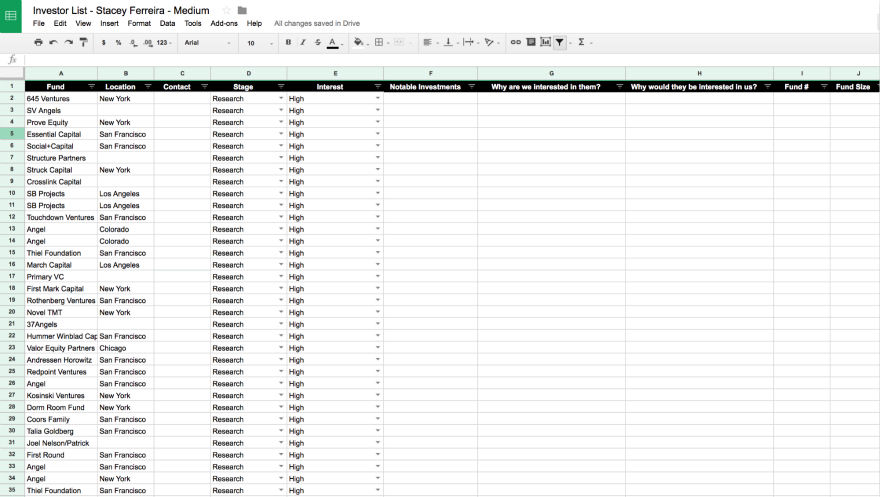
Task: Toggle italic formatting
Action: tap(303, 43)
